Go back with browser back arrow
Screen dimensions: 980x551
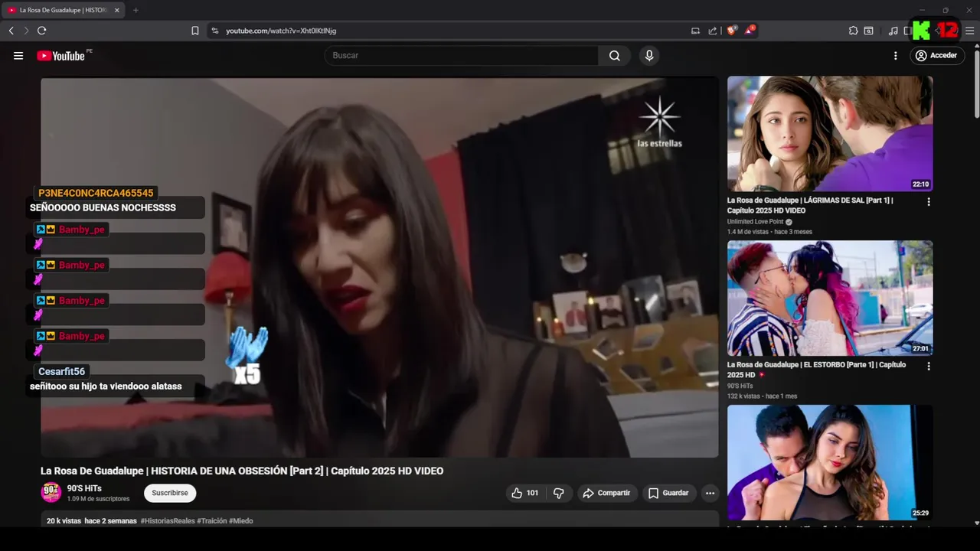pyautogui.click(x=11, y=31)
